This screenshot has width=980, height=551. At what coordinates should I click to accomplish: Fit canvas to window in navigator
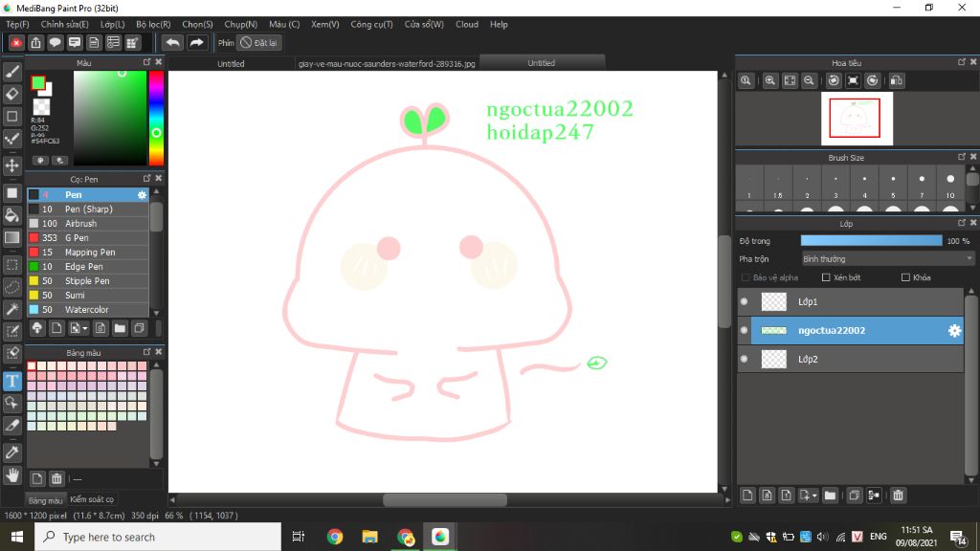click(790, 80)
